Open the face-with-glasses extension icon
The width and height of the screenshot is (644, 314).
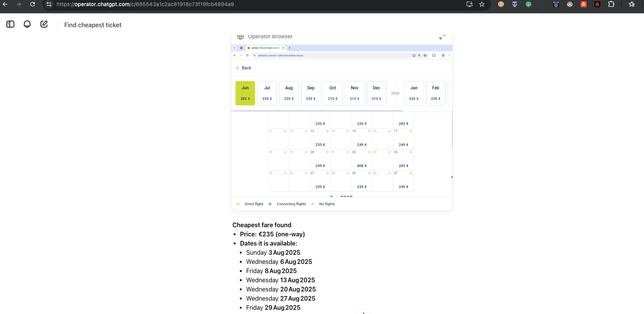pyautogui.click(x=570, y=4)
